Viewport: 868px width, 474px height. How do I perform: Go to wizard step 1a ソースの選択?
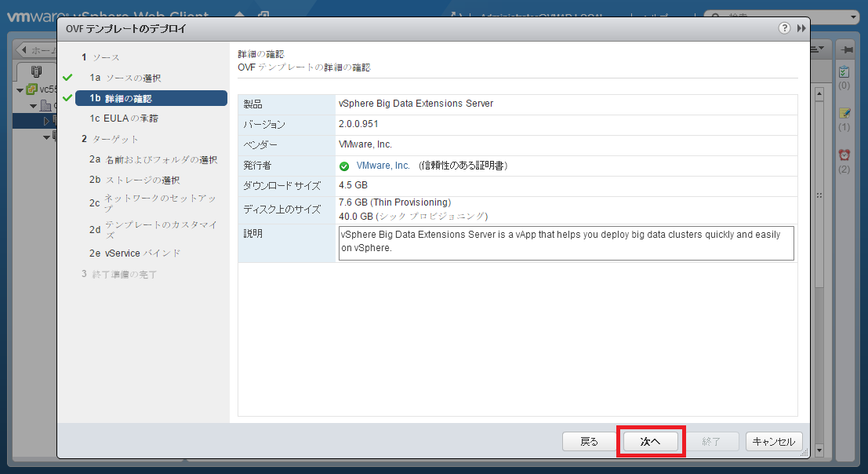point(125,78)
